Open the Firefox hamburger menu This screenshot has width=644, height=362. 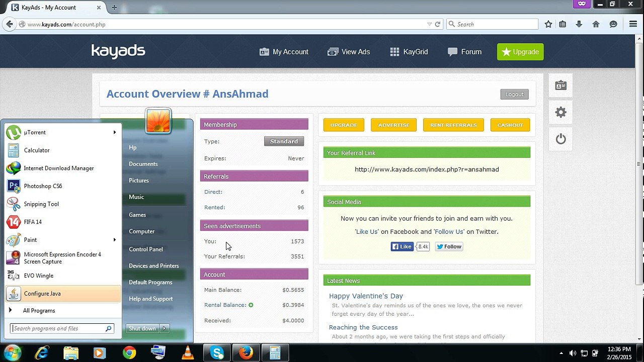(633, 24)
